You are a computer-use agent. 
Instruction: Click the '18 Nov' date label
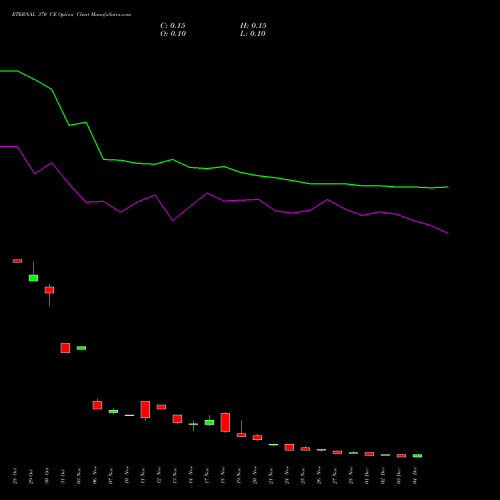pos(223,475)
